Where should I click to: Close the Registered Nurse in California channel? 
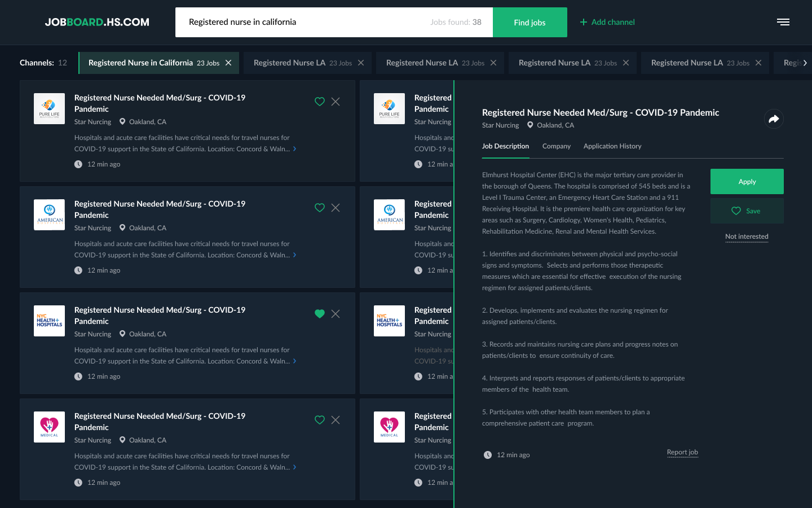(x=228, y=63)
